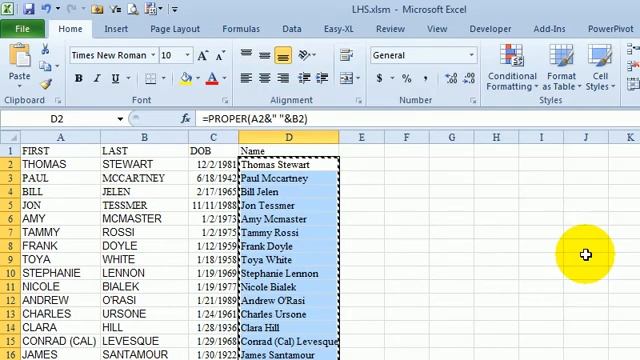Click the Comma Style icon
Viewport: 640px width, 360px height.
click(425, 78)
